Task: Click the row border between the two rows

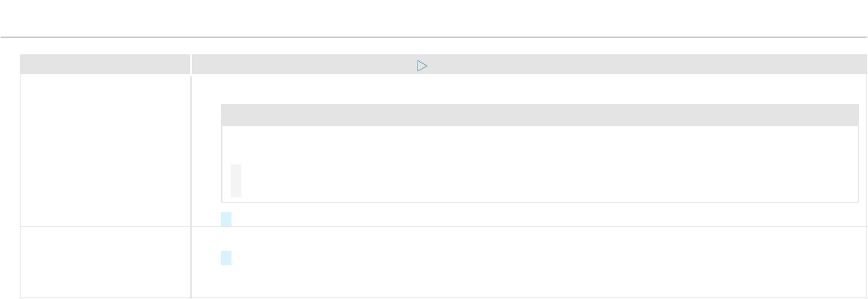Action: point(442,226)
